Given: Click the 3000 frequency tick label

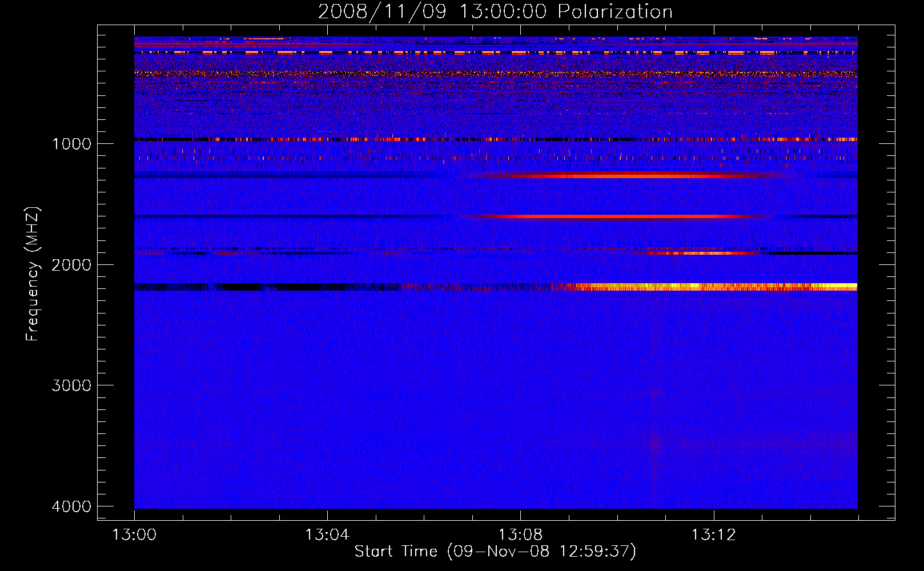Looking at the screenshot, I should (71, 385).
